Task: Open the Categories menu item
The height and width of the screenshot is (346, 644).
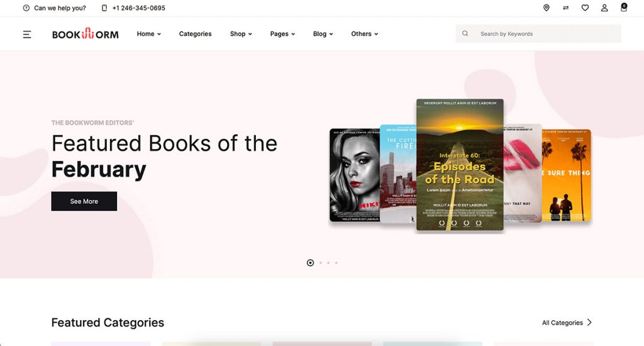Action: click(x=195, y=34)
